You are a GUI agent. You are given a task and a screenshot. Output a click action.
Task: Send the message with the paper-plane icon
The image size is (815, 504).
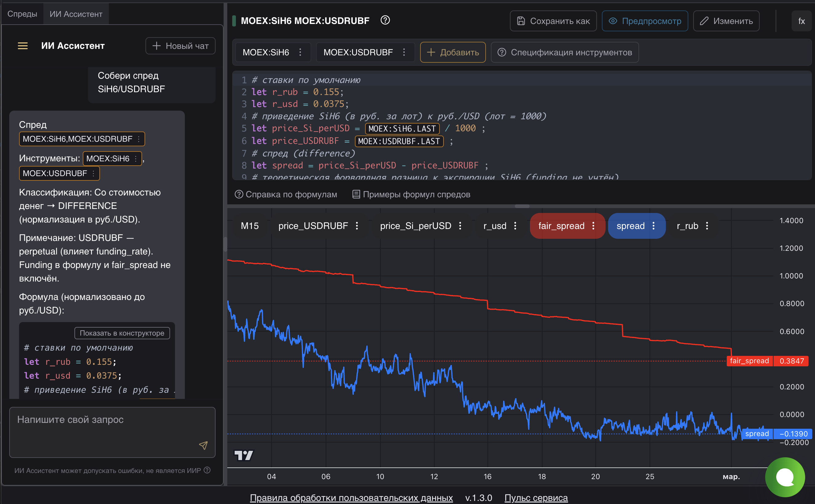203,445
